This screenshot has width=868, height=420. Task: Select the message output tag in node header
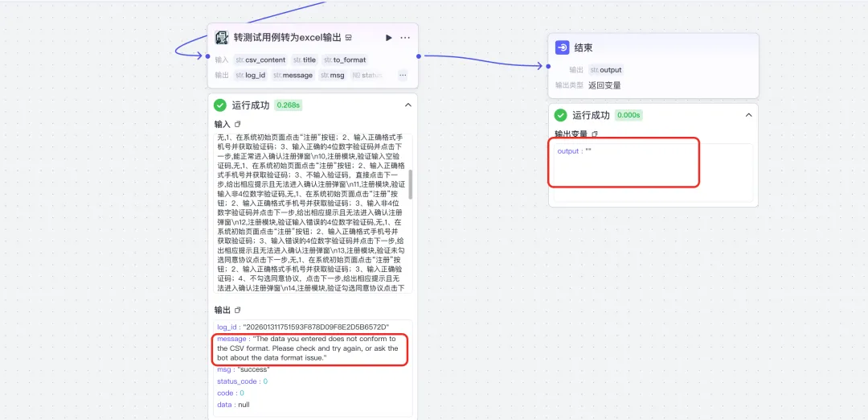[293, 76]
